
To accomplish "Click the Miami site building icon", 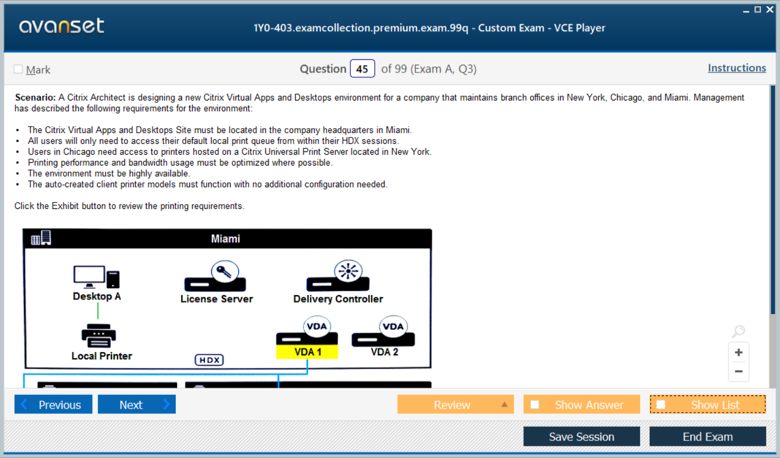I will [x=41, y=238].
